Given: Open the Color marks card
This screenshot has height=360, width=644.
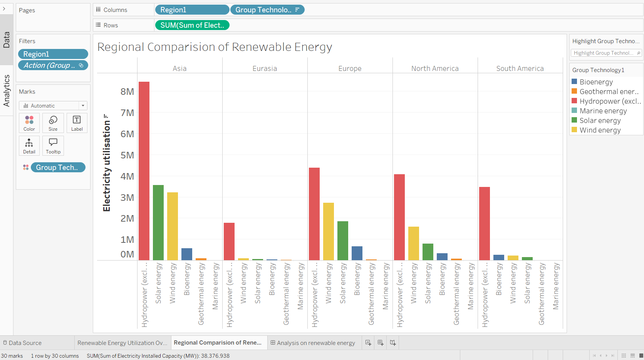Looking at the screenshot, I should 29,123.
